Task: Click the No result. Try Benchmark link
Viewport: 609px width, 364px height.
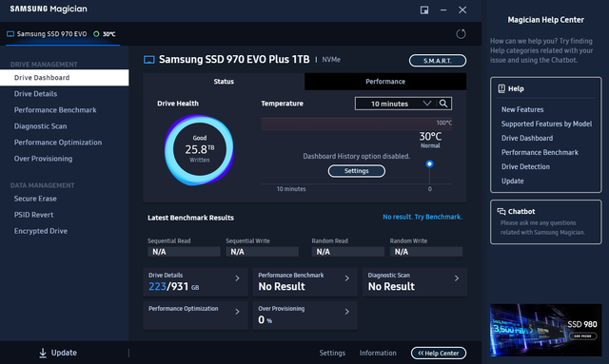Action: tap(422, 217)
